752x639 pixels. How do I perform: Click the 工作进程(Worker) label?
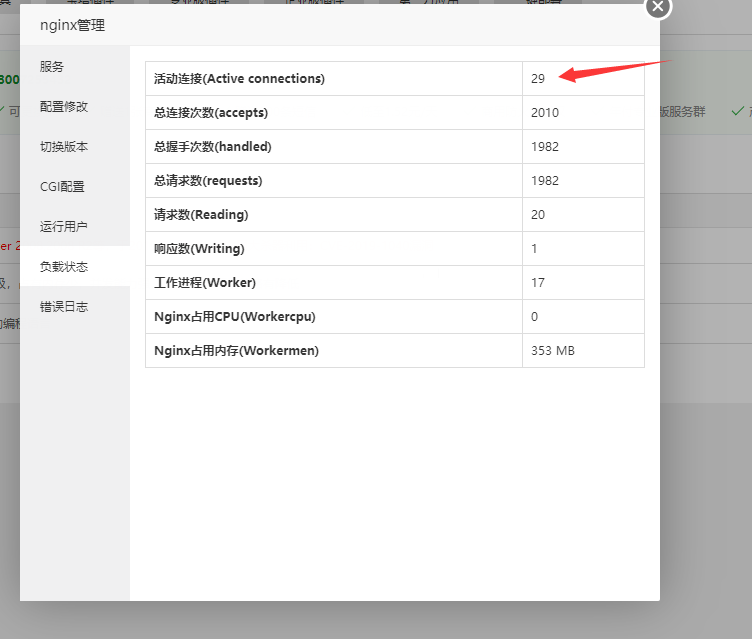(205, 283)
